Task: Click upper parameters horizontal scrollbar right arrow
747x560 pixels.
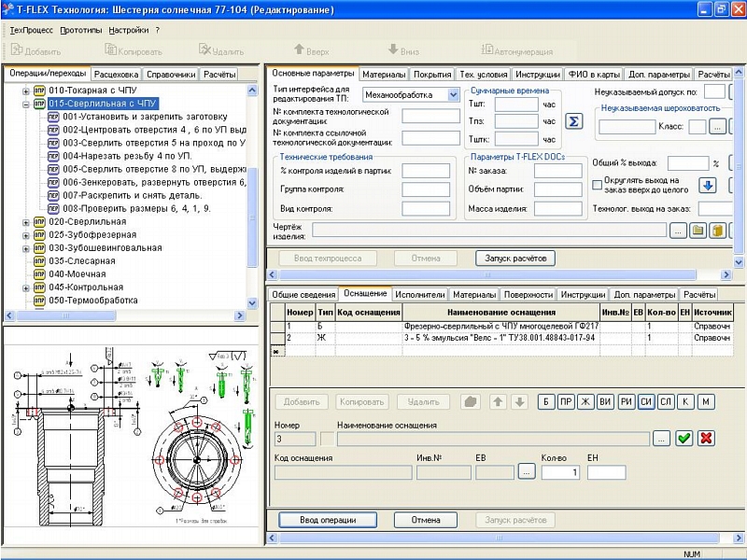Action: [x=726, y=274]
